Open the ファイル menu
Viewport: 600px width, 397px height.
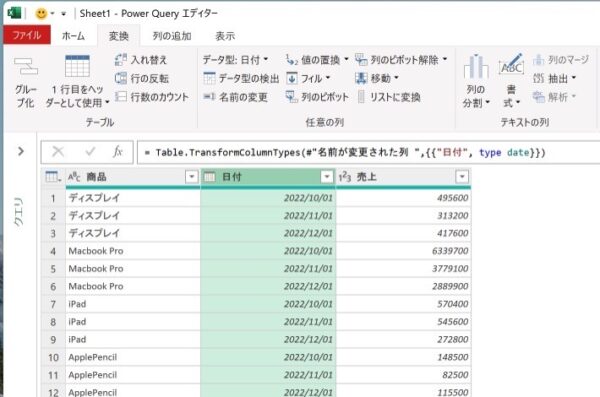(26, 35)
